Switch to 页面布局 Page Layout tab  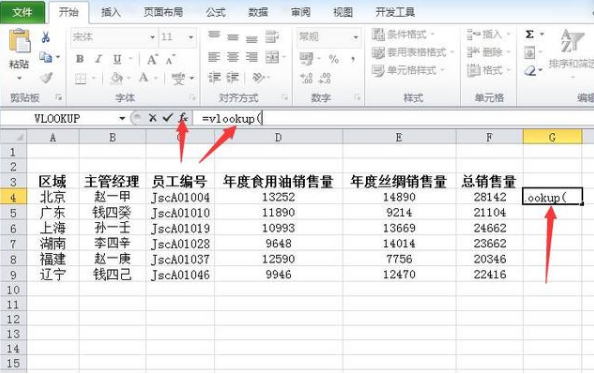coord(163,12)
